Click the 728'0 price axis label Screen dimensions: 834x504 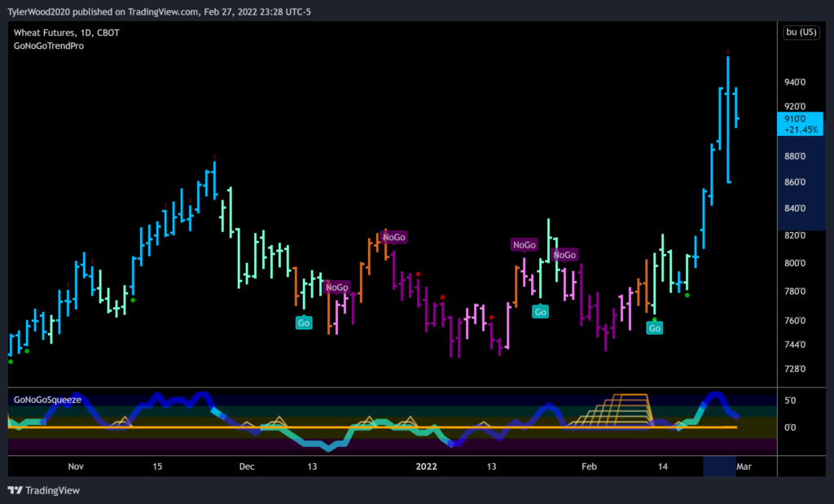pos(795,369)
